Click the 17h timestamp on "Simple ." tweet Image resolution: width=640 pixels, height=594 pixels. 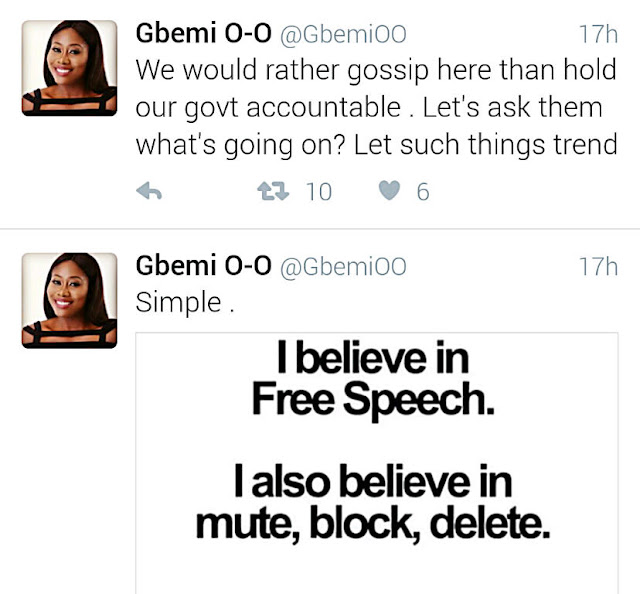click(x=597, y=267)
